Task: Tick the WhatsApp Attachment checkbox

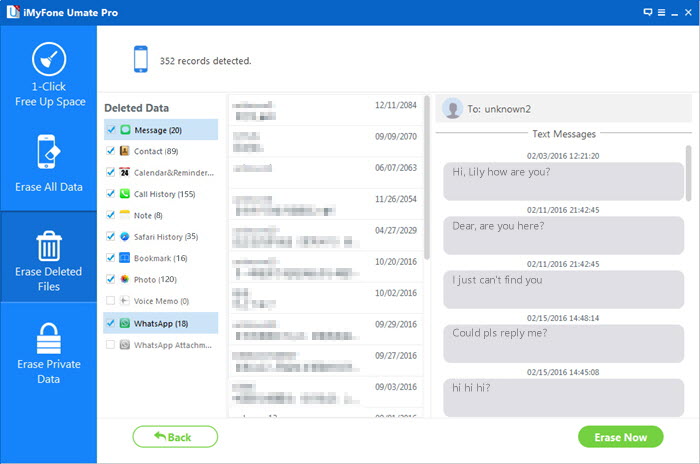Action: click(110, 344)
